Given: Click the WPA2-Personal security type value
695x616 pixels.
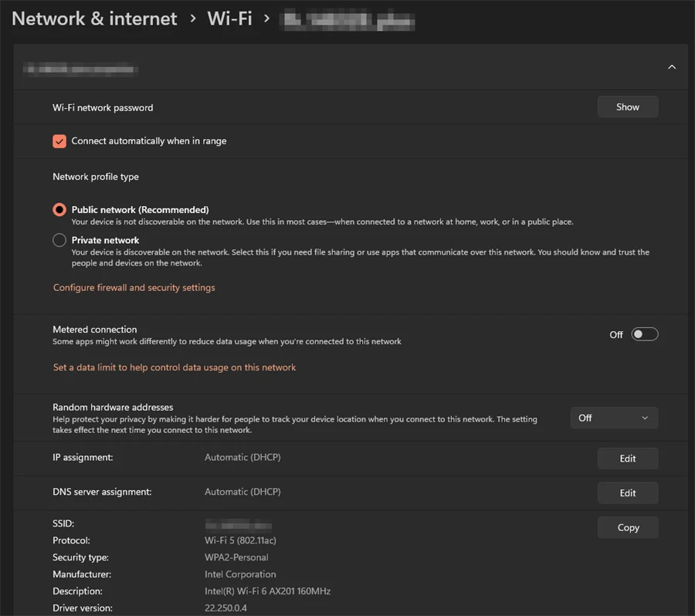Looking at the screenshot, I should [x=236, y=557].
